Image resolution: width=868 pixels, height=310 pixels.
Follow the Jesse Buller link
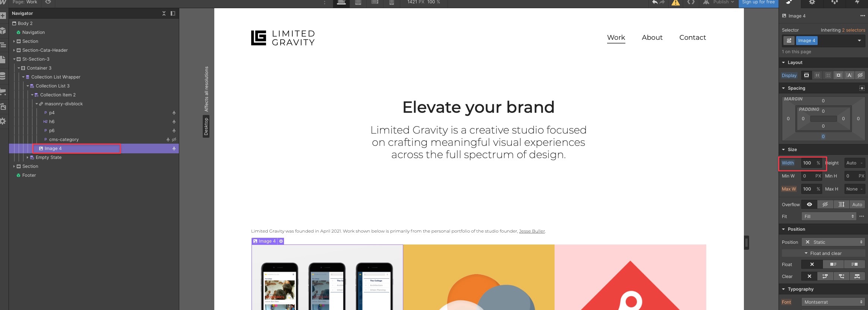pos(532,231)
